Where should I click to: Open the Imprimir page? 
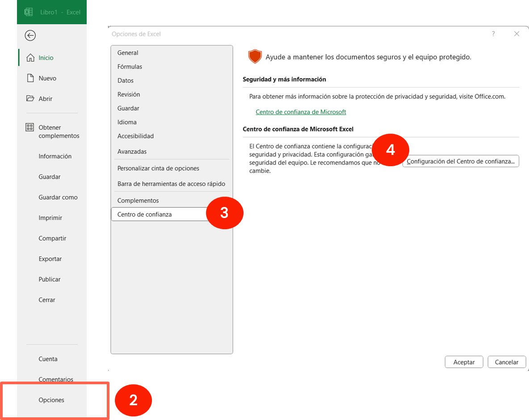tap(50, 218)
